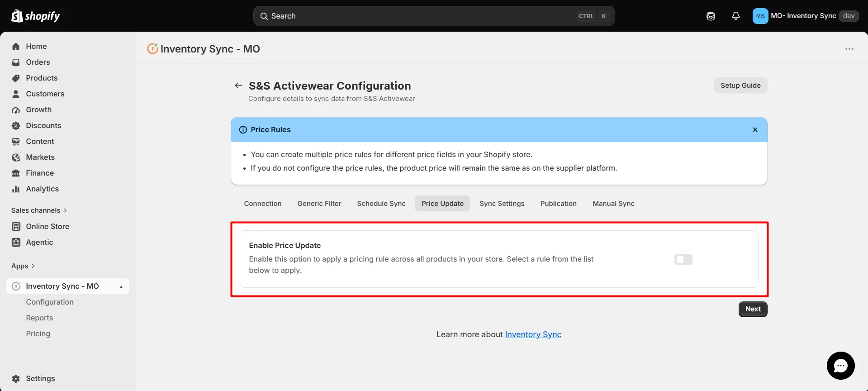Image resolution: width=868 pixels, height=391 pixels.
Task: Click the Discounts badge icon
Action: (16, 126)
